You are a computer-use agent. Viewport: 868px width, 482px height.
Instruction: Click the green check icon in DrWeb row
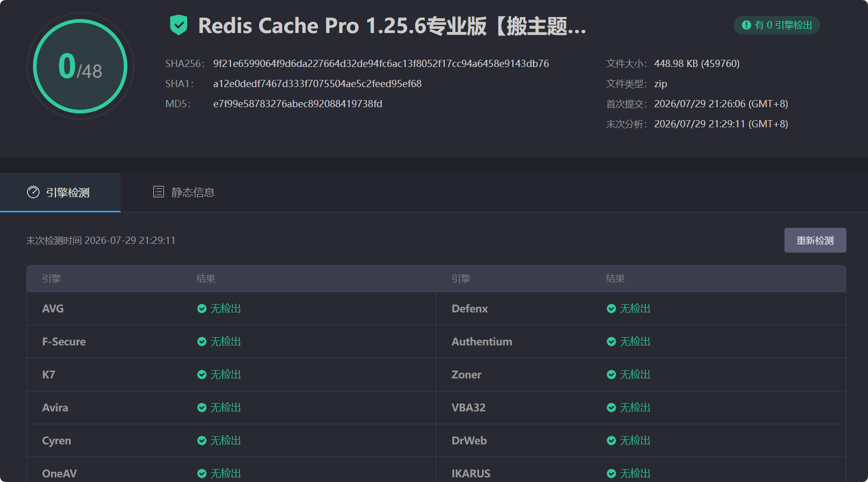coord(611,440)
